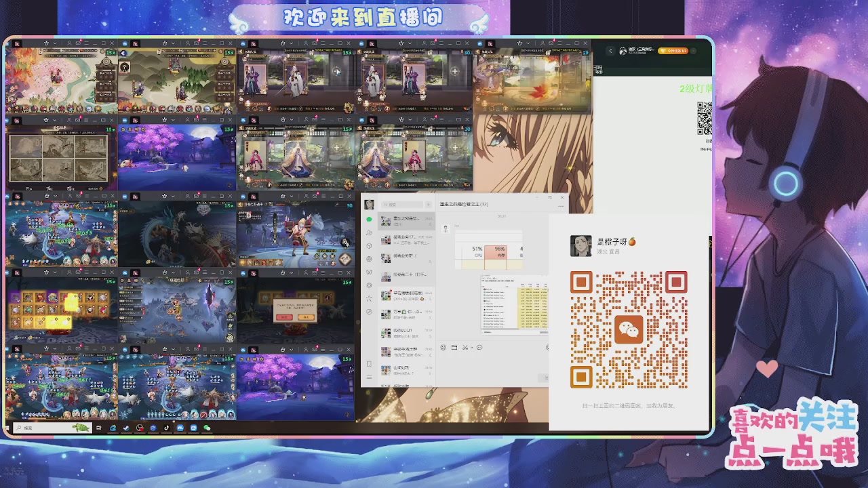Open the task manager screenshot image in chat
This screenshot has width=868, height=488.
click(x=514, y=304)
